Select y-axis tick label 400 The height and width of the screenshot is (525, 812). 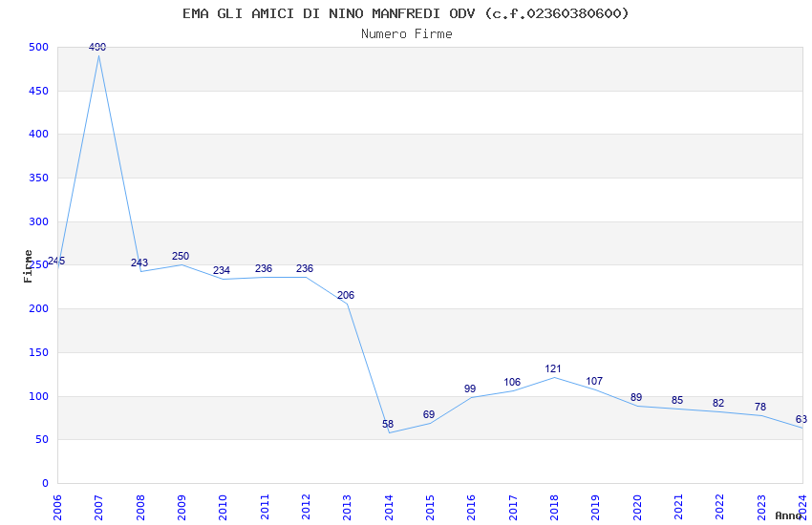(39, 134)
